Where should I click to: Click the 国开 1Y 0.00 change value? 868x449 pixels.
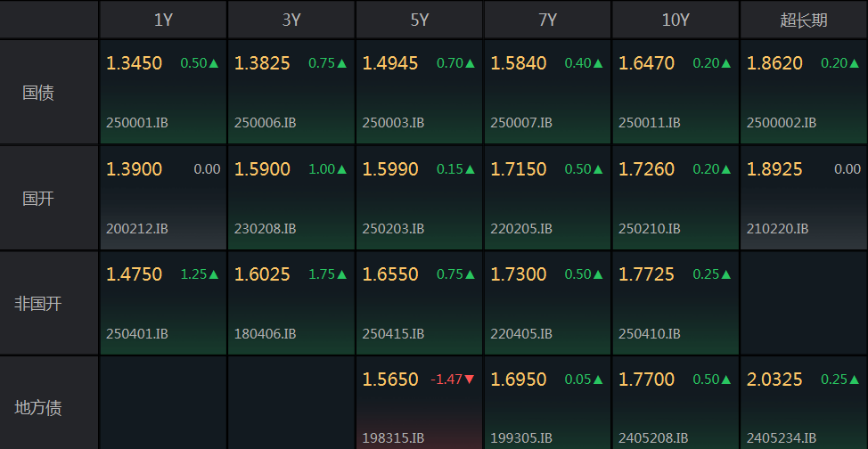coord(207,169)
